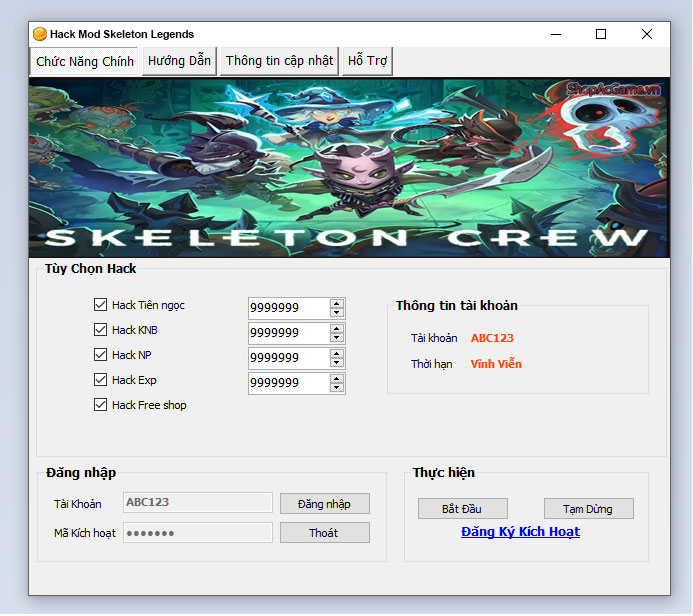Switch to the Hướng Dẫn tab
Viewport: 693px width, 616px height.
[x=179, y=61]
